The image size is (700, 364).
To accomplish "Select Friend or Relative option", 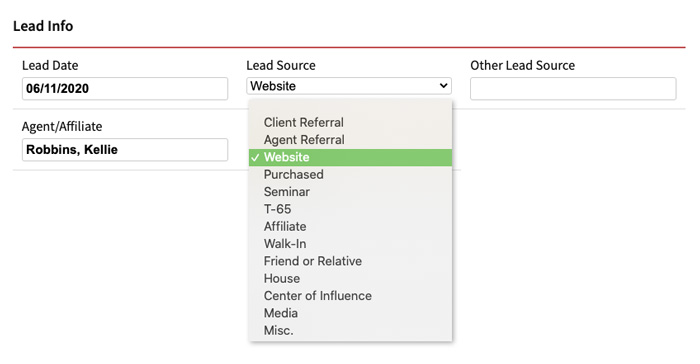I will point(350,261).
